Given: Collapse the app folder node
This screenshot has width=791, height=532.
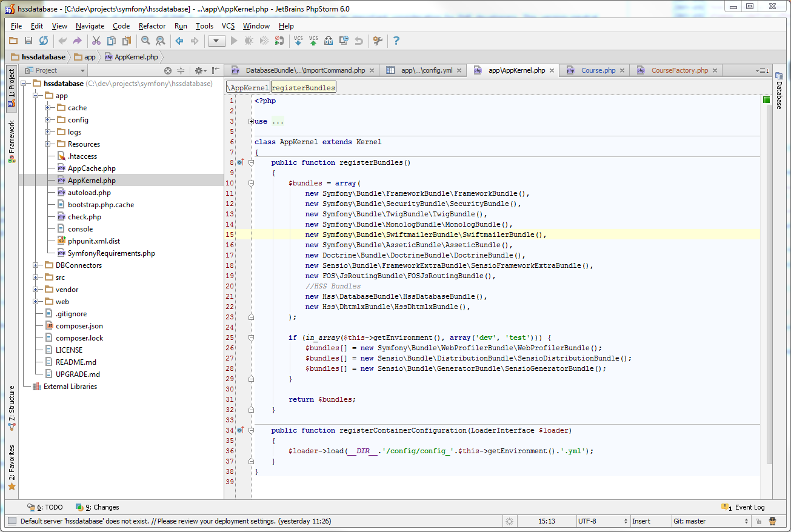Looking at the screenshot, I should [x=35, y=96].
